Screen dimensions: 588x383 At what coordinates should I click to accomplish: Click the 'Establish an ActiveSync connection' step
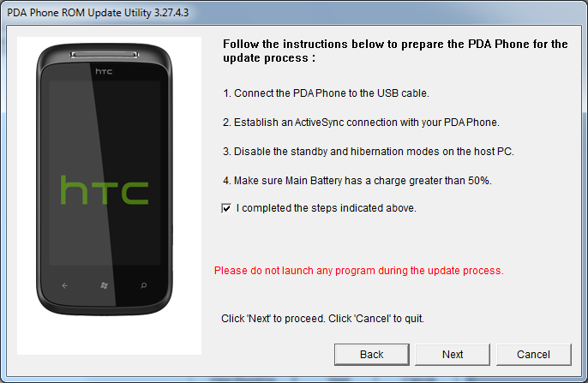tap(361, 123)
